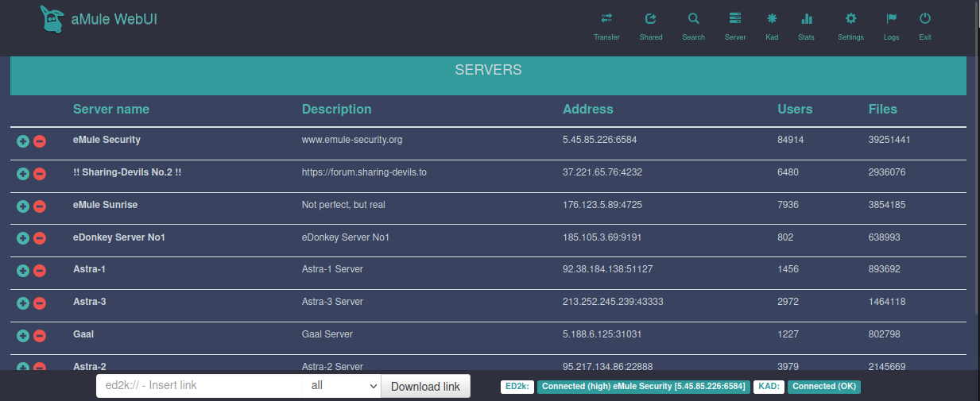Click the page vertical scrollbar
This screenshot has height=401, width=980.
point(976,159)
